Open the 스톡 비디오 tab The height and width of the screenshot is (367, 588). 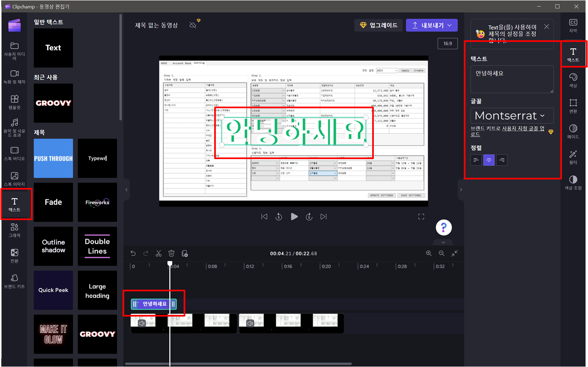click(x=14, y=153)
